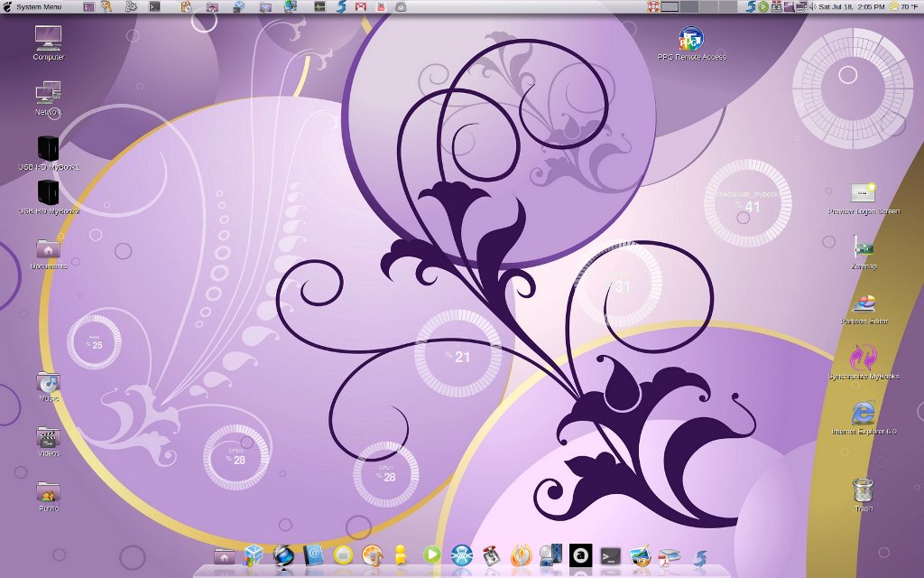Launch terminal from the top panel
This screenshot has height=578, width=924.
(154, 6)
